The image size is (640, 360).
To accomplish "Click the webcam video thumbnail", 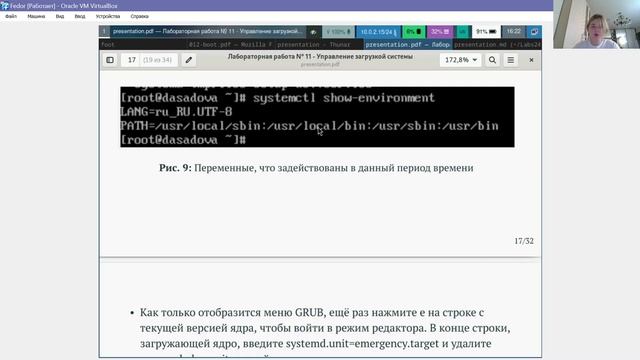I will (x=596, y=24).
